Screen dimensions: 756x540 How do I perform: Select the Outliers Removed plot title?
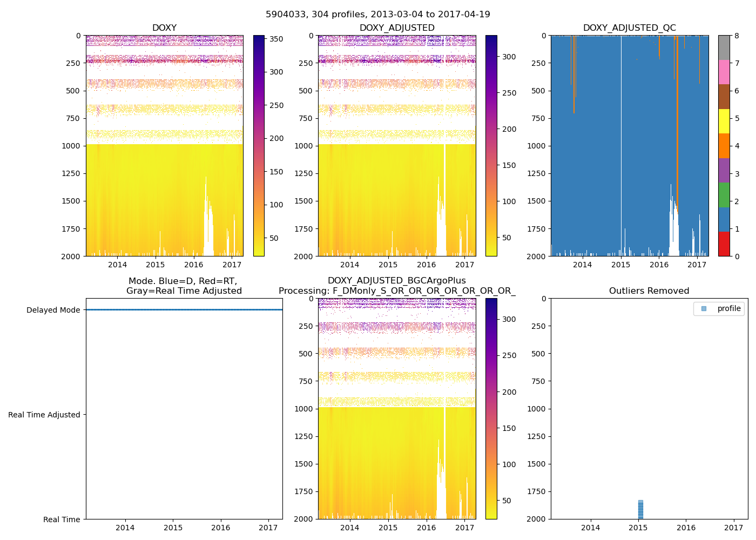649,291
